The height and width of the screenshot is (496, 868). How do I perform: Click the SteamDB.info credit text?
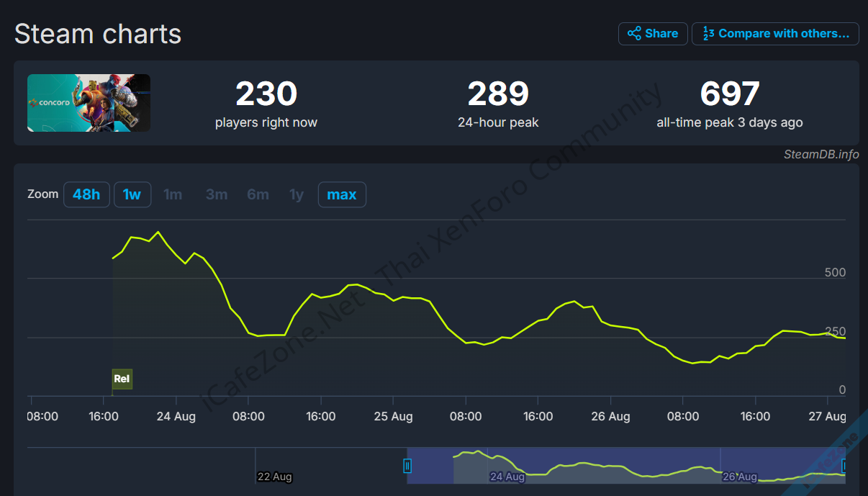(x=821, y=154)
